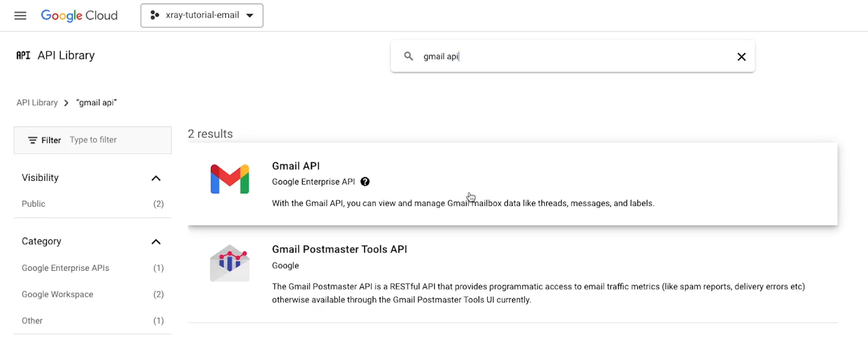The height and width of the screenshot is (361, 868).
Task: Click the Gmail API description text
Action: point(463,204)
